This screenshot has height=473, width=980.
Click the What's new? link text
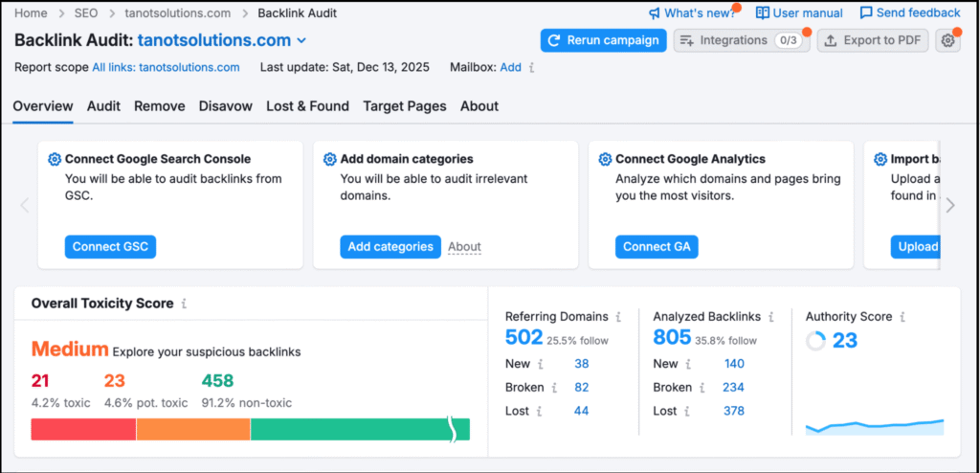point(700,13)
